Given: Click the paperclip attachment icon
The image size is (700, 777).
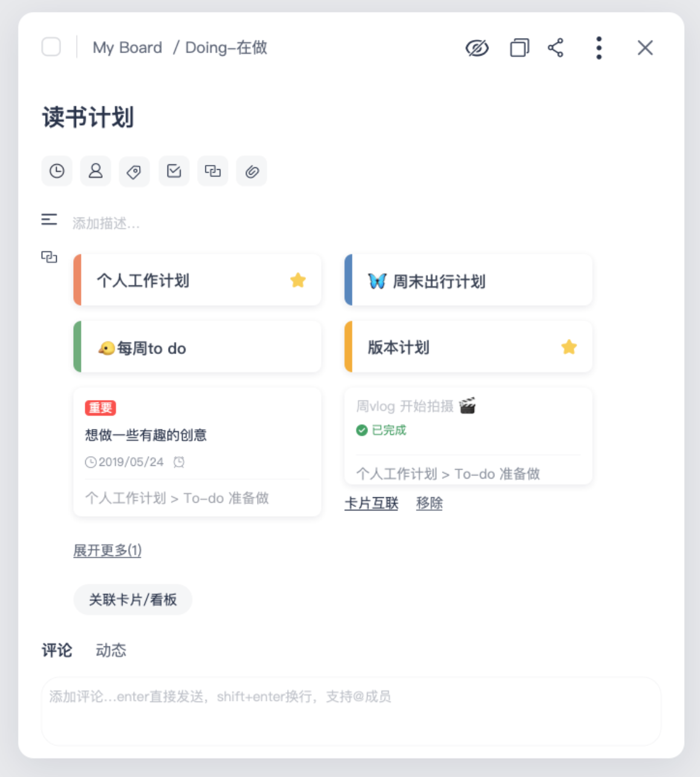Looking at the screenshot, I should coord(251,172).
